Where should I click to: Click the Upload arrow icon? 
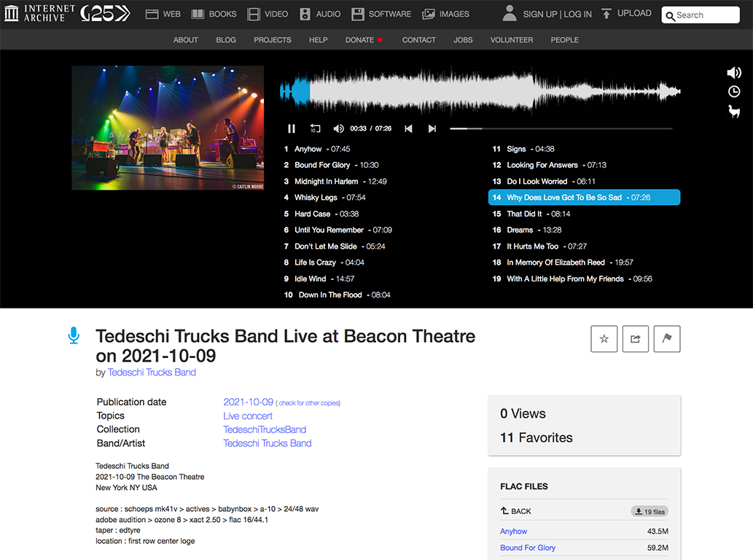point(606,13)
